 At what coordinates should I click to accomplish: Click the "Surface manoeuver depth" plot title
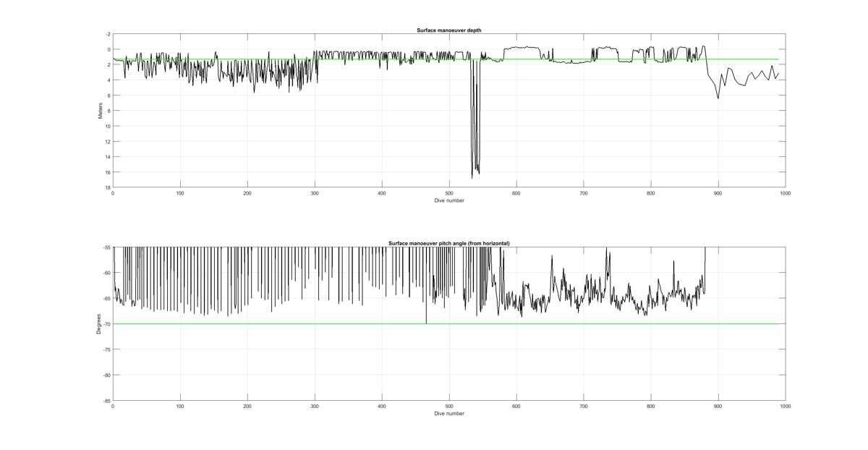pos(448,30)
